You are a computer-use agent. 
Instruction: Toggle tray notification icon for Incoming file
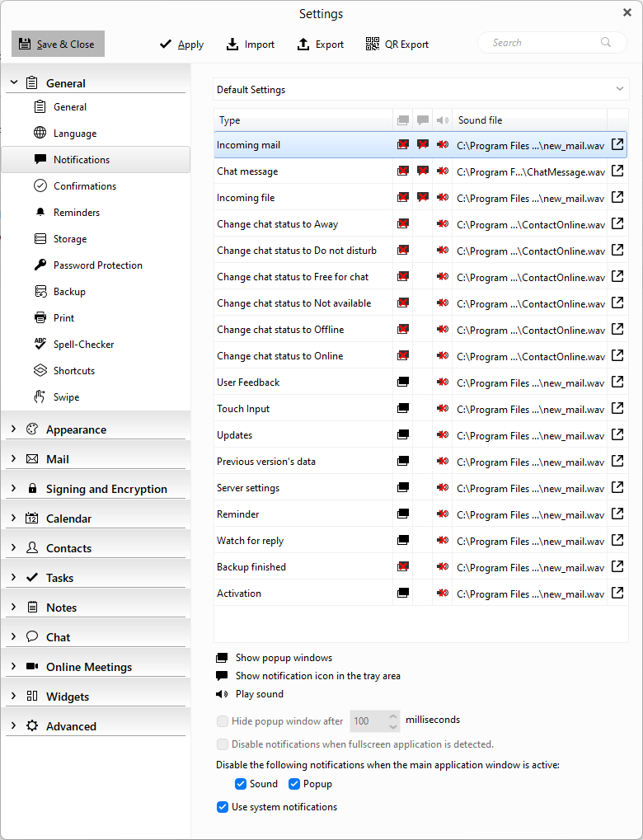coord(423,198)
